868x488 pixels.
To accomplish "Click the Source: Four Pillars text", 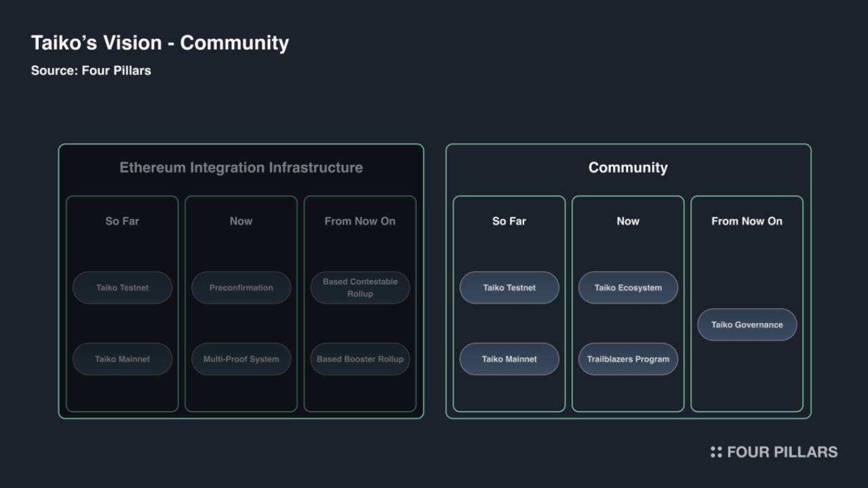I will tap(91, 71).
